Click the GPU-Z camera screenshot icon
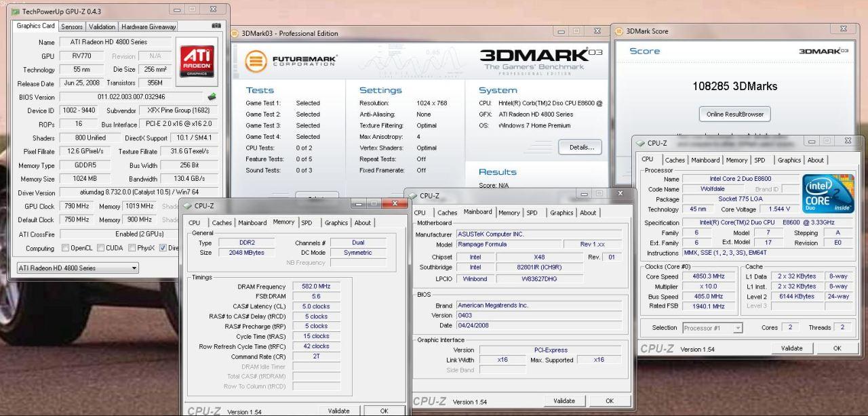The height and width of the screenshot is (416, 868). (x=216, y=25)
